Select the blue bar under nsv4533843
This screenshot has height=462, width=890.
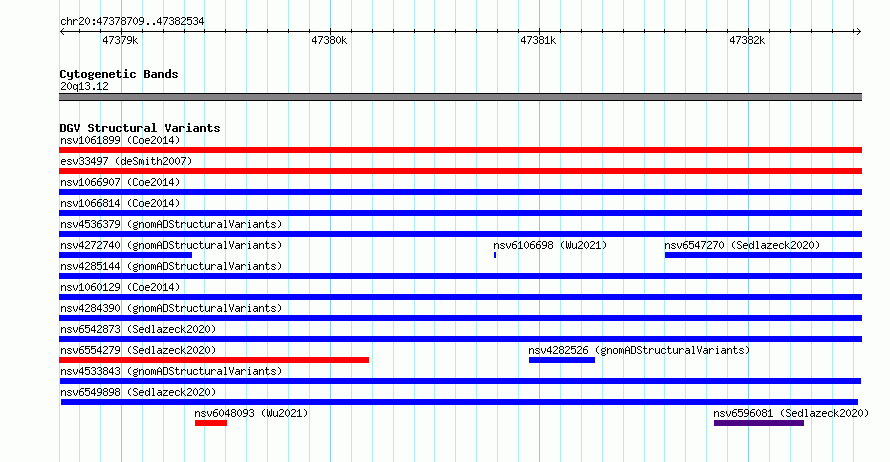460,381
